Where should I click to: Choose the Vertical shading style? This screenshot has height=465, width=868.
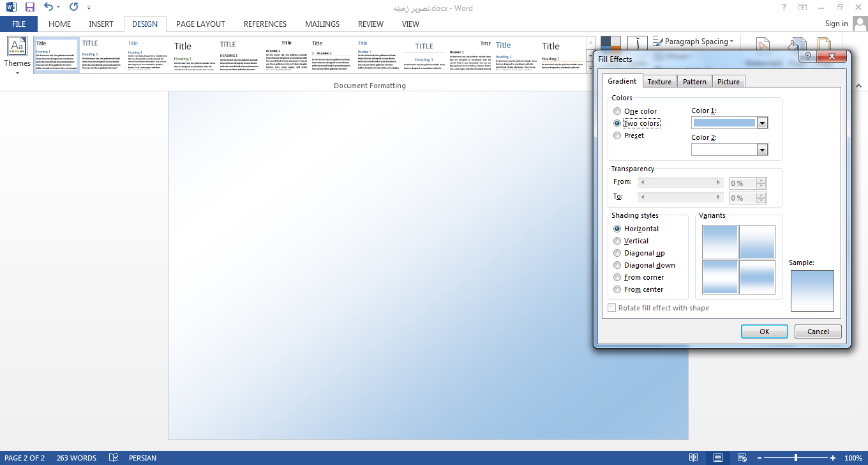point(617,241)
